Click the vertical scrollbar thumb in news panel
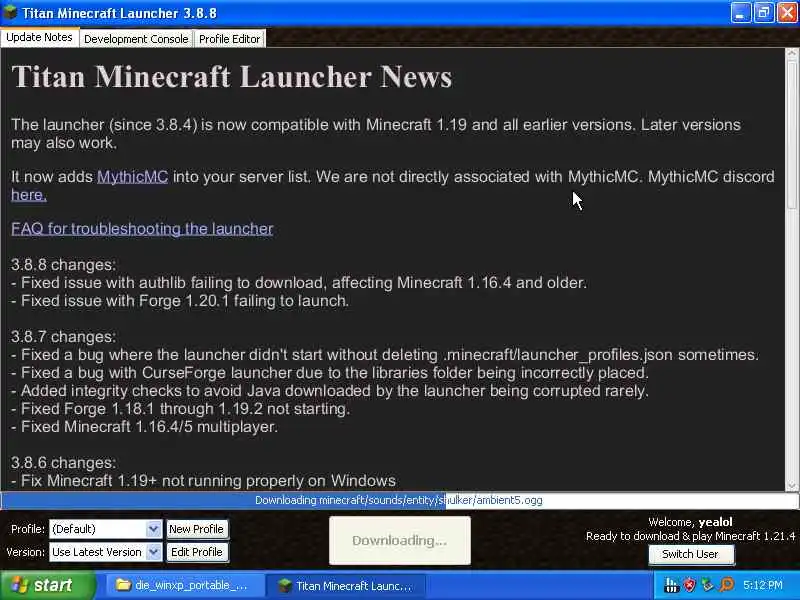Screen dimensions: 800x600 coord(792,133)
